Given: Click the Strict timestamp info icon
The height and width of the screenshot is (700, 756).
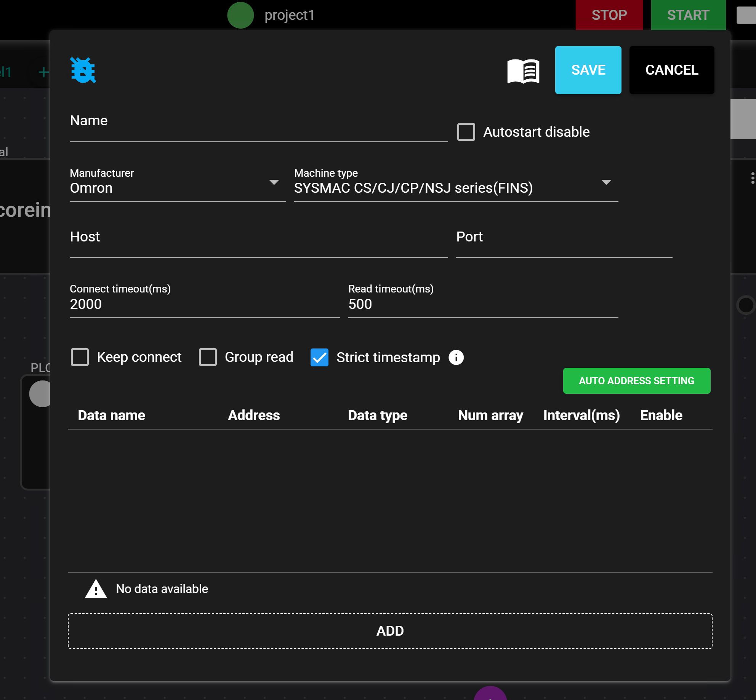Looking at the screenshot, I should (x=456, y=357).
